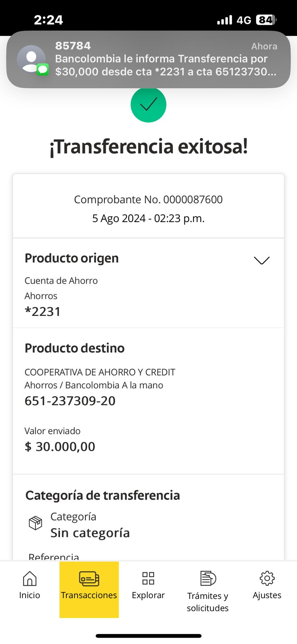Tap the Explorar grid icon

pyautogui.click(x=148, y=578)
